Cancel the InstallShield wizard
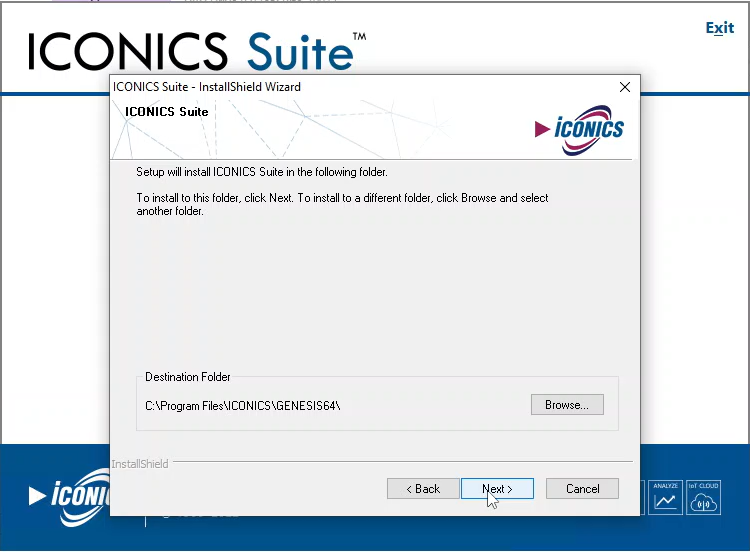Screen dimensions: 750x552 click(x=582, y=488)
